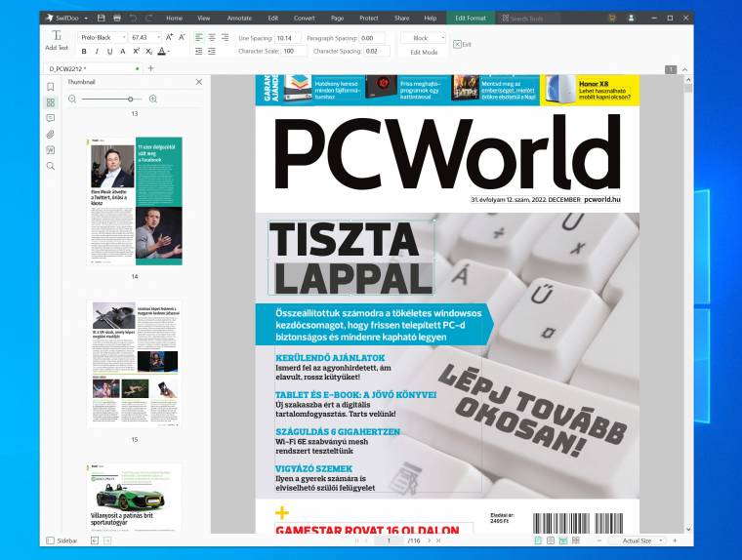Click the font color A swatch
Image resolution: width=742 pixels, height=560 pixels.
tap(162, 51)
